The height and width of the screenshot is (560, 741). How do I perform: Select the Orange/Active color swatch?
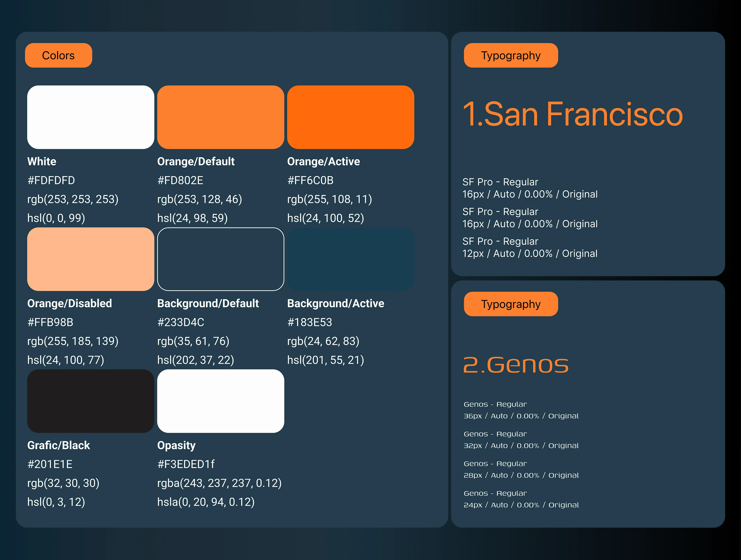[350, 117]
